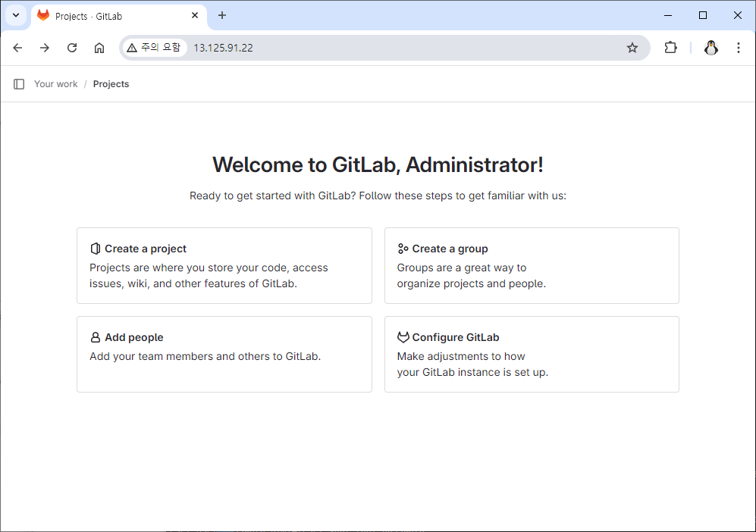Go back with the browser back arrow
756x532 pixels.
18,48
